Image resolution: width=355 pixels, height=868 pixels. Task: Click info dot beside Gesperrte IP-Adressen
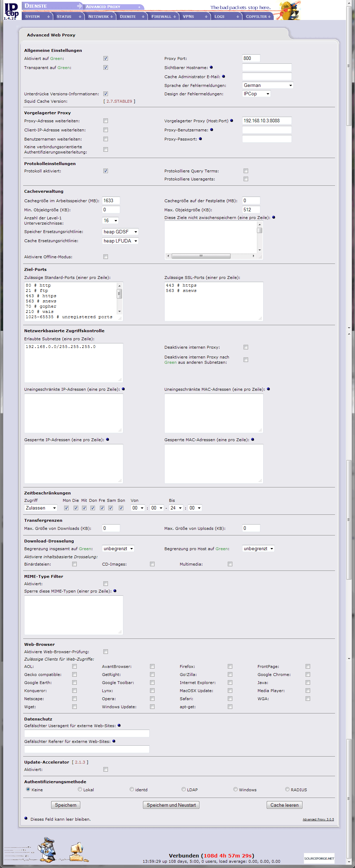pyautogui.click(x=108, y=439)
